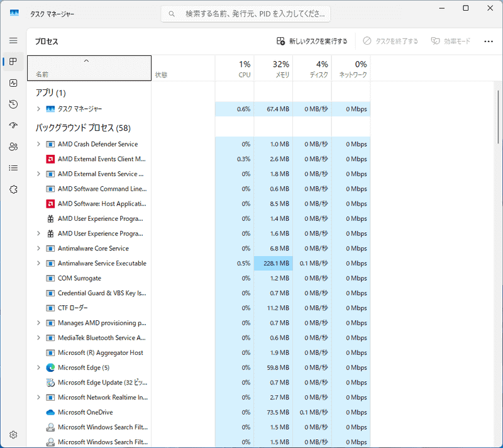The image size is (503, 448).
Task: Expand Microsoft Edge (5) process group
Action: pyautogui.click(x=38, y=367)
